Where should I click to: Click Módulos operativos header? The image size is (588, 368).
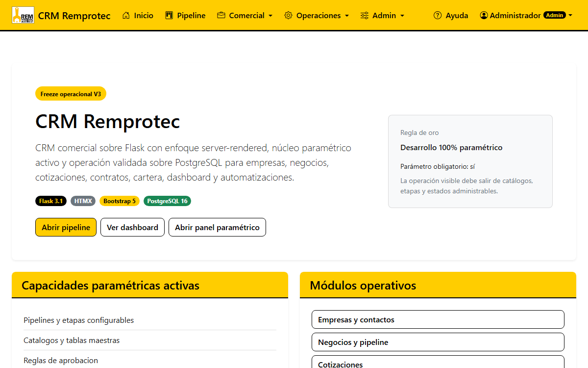(438, 285)
